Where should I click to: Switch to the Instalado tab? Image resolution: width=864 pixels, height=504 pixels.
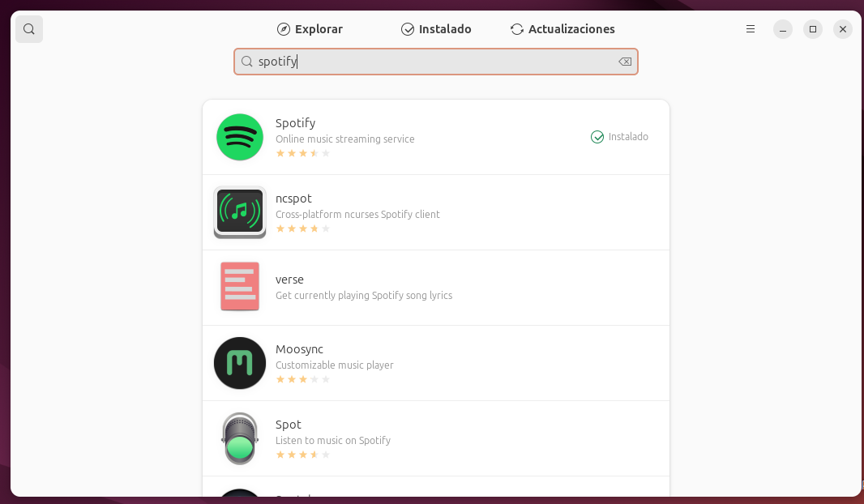pyautogui.click(x=436, y=29)
